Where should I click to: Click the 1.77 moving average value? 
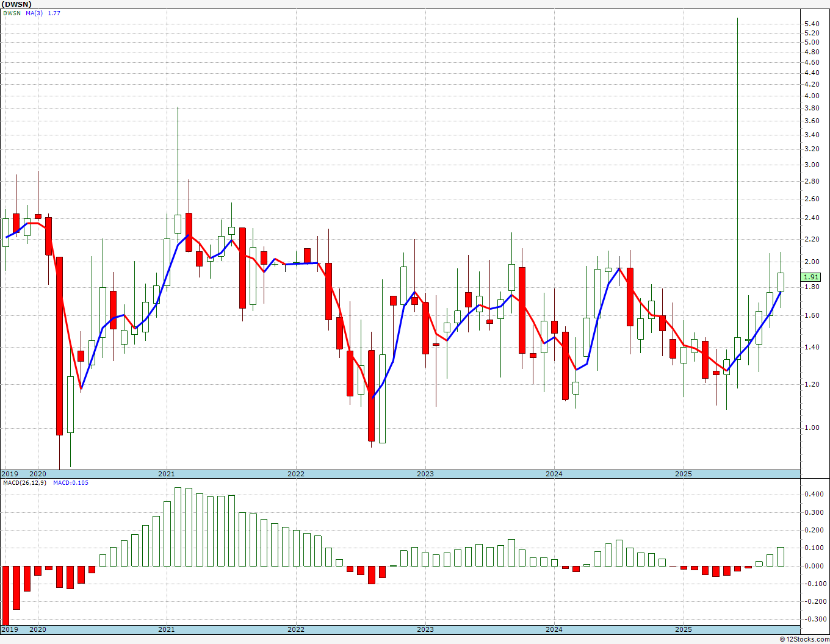(54, 13)
